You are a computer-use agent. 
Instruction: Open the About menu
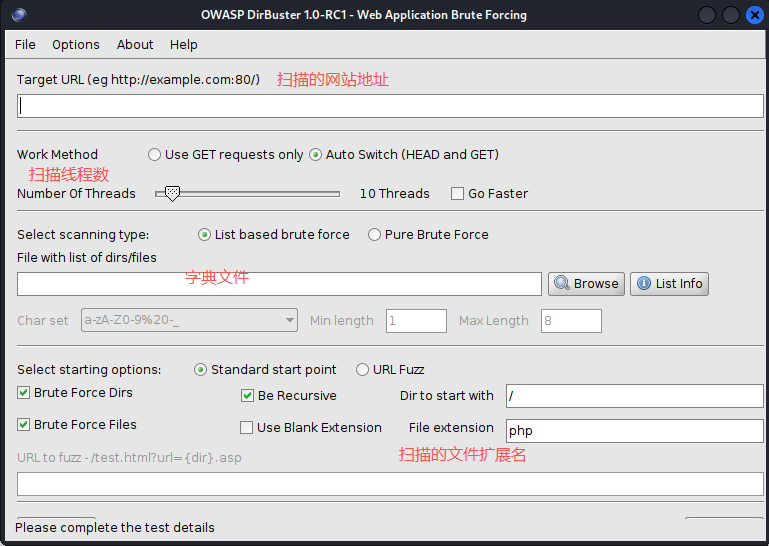point(135,45)
